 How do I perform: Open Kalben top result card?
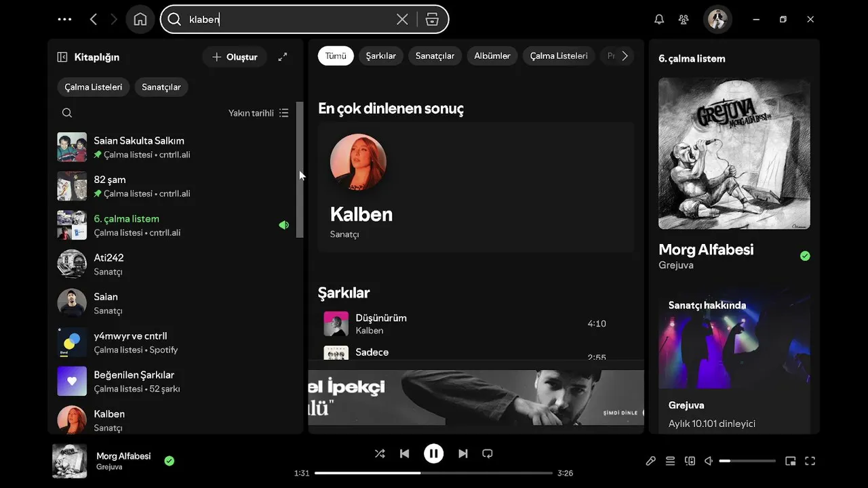tap(475, 187)
